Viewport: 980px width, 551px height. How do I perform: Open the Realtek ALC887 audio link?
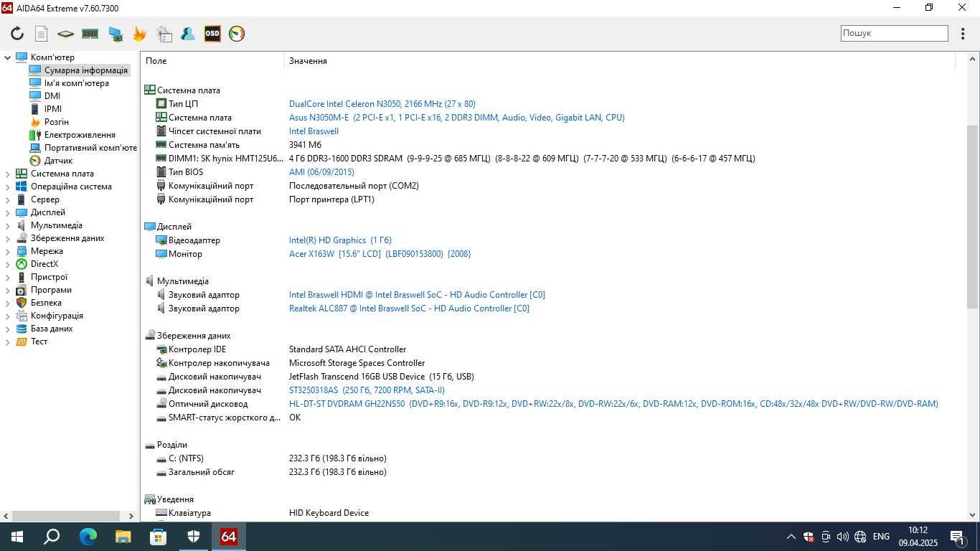coord(409,309)
